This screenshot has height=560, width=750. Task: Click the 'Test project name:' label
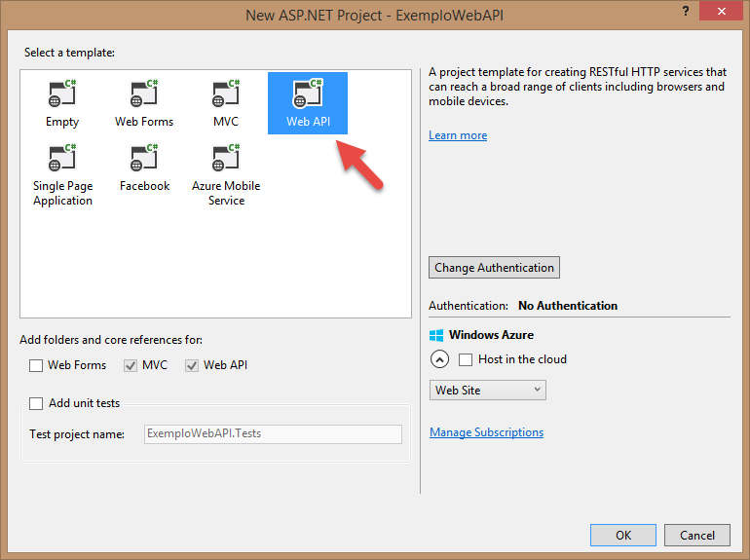coord(77,434)
